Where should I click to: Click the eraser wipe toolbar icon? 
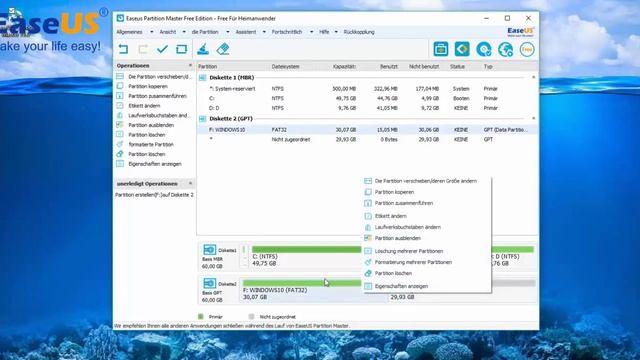[x=223, y=49]
